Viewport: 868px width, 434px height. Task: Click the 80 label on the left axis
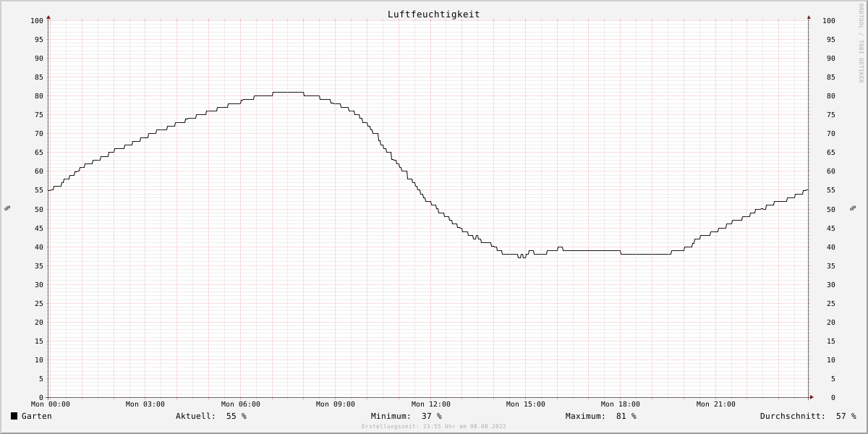[x=39, y=95]
